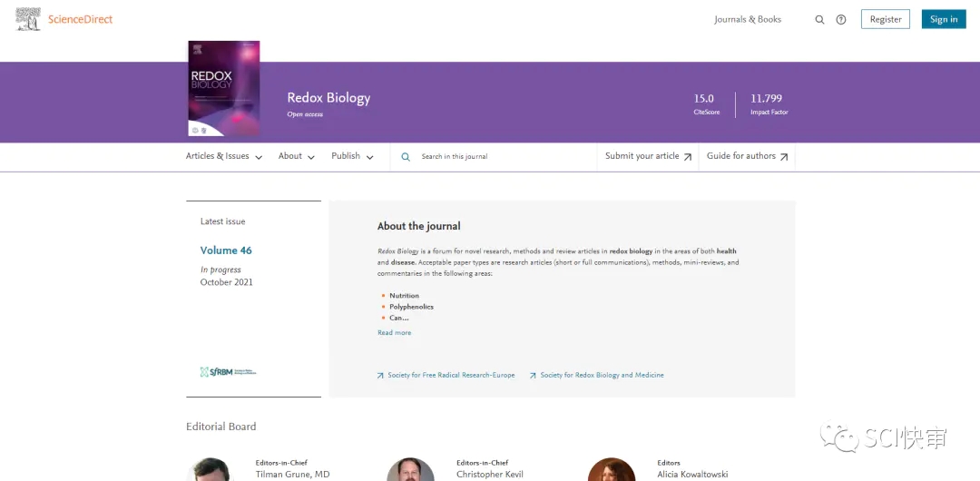Open the Volume 46 latest issue
This screenshot has width=980, height=481.
tap(226, 250)
